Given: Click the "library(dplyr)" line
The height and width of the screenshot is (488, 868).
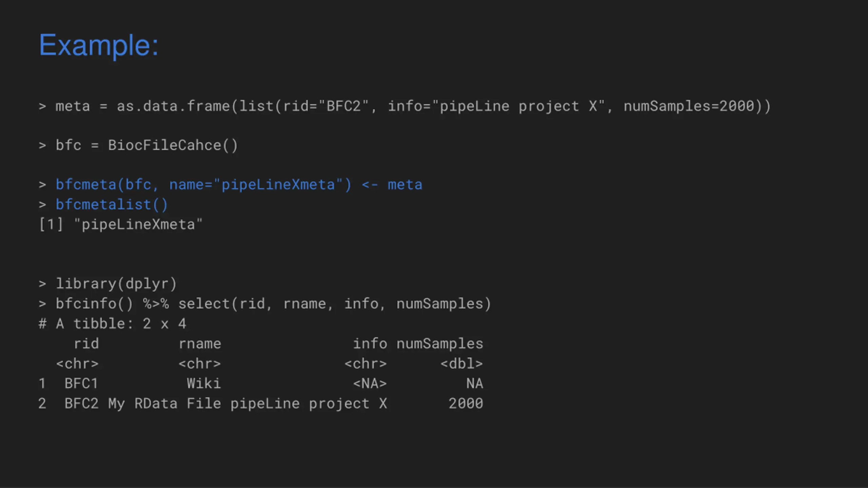Looking at the screenshot, I should pos(116,284).
